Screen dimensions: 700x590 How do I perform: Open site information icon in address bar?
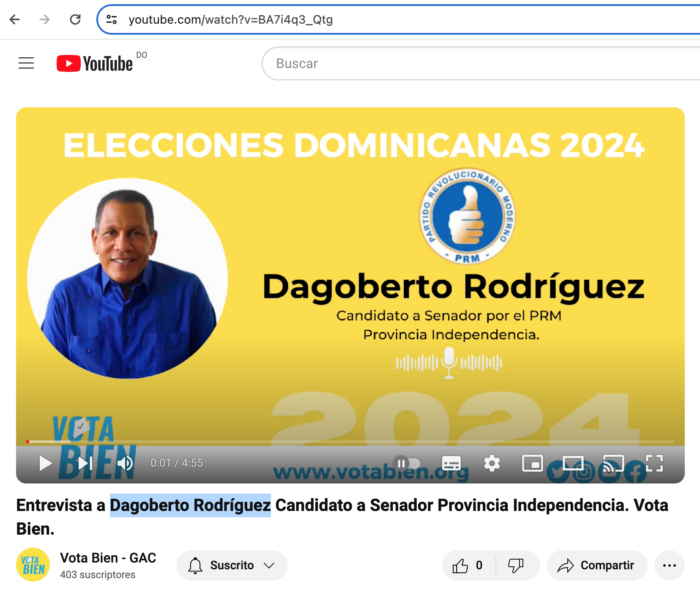(112, 19)
